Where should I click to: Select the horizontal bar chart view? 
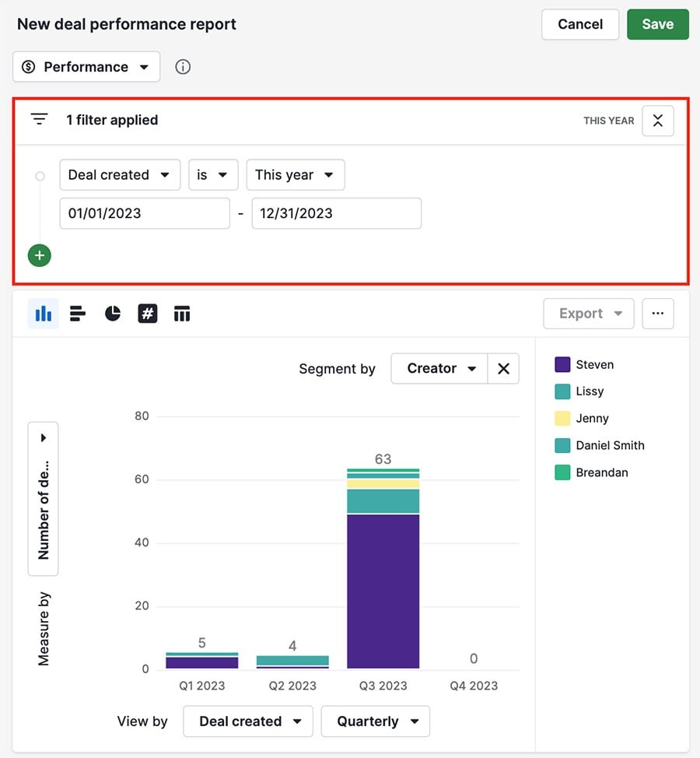(x=77, y=313)
